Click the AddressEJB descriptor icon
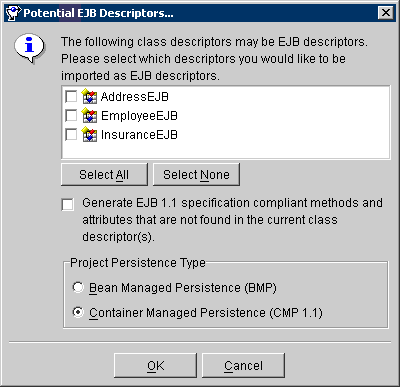Viewport: 400px width, 387px height. [x=89, y=96]
